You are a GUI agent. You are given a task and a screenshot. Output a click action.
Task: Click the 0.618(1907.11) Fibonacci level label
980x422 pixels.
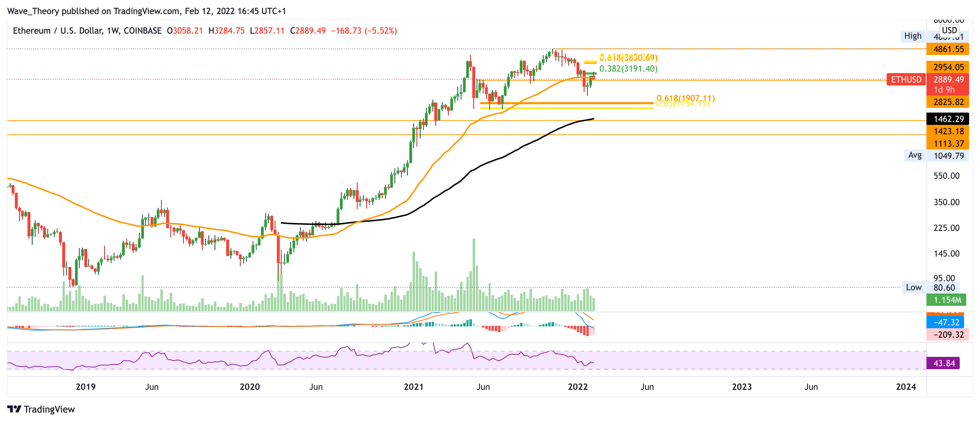pos(685,98)
